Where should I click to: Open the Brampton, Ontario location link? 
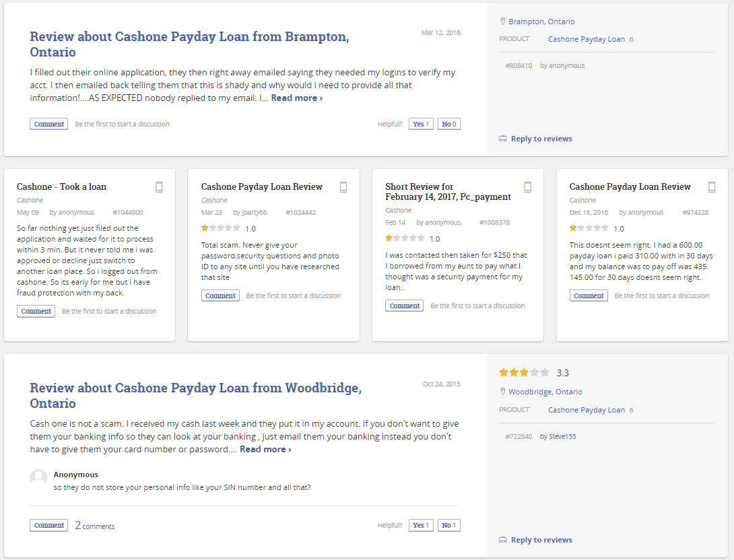(x=541, y=22)
